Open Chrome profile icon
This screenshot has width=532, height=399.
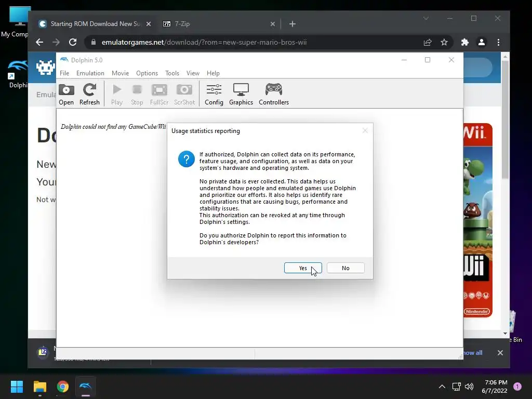coord(482,42)
